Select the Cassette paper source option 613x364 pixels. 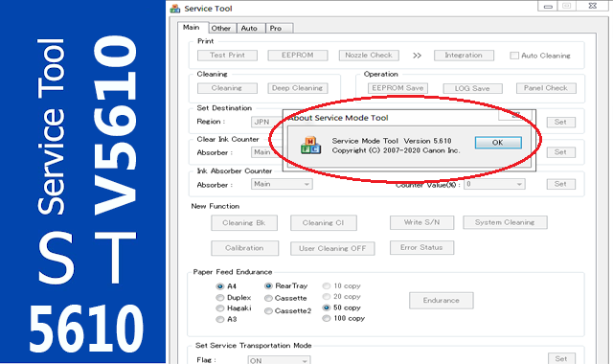[268, 298]
